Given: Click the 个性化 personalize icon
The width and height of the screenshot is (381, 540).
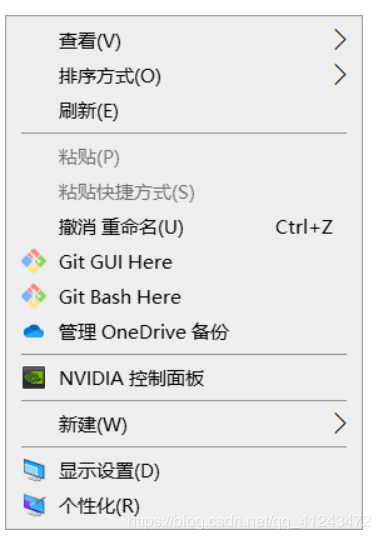Looking at the screenshot, I should [x=33, y=505].
